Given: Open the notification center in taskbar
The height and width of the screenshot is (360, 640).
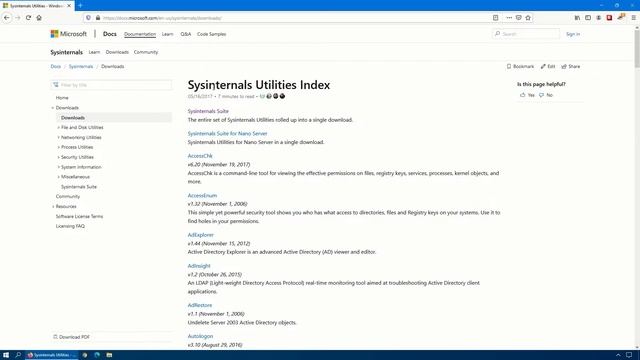Looking at the screenshot, I should click(629, 355).
